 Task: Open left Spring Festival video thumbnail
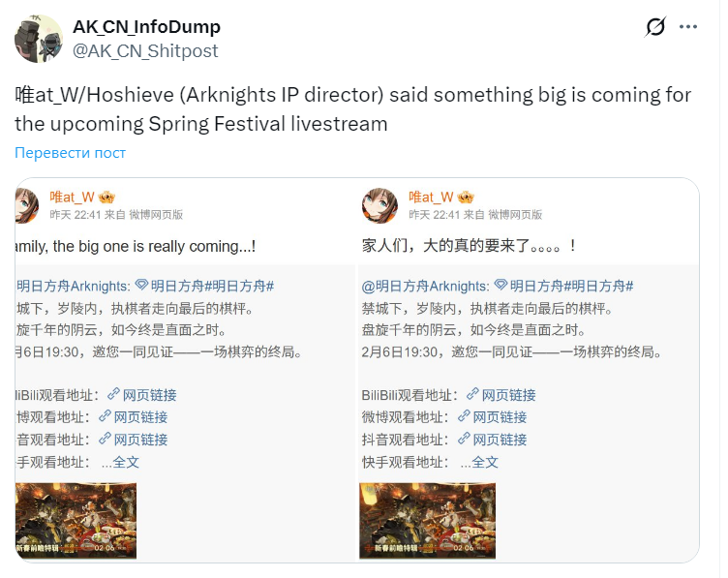(76, 521)
